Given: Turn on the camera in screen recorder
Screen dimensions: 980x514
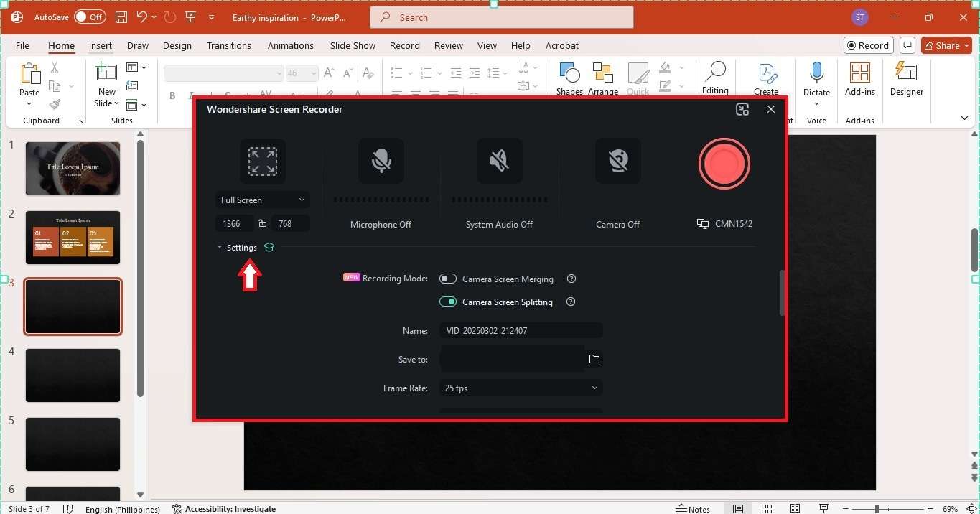Looking at the screenshot, I should click(617, 162).
